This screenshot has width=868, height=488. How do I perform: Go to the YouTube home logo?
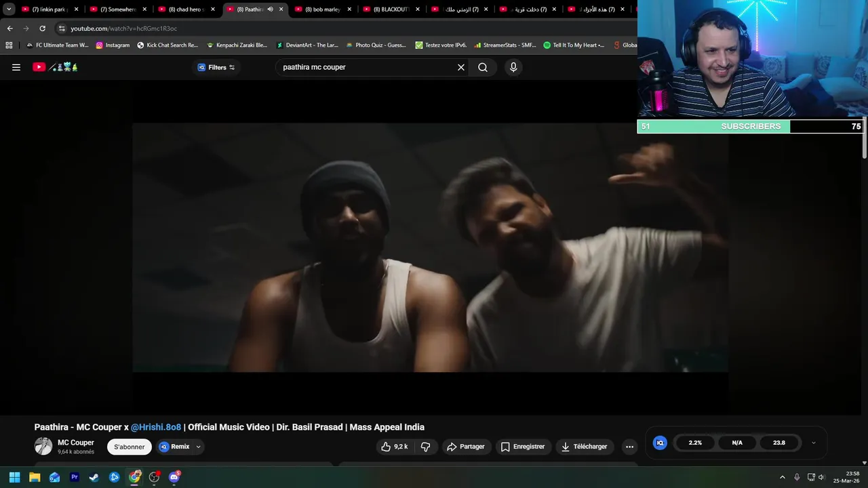[55, 67]
